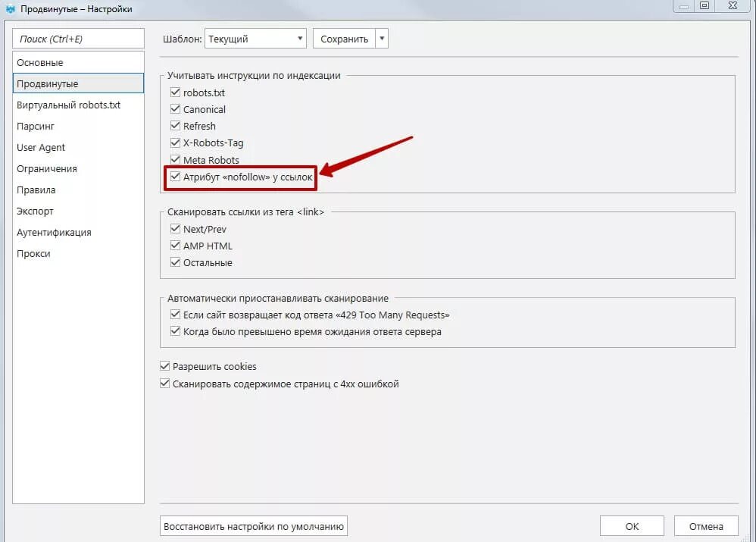Image resolution: width=756 pixels, height=542 pixels.
Task: Focus the Поиск (Ctrl+E) search field
Action: [x=78, y=39]
